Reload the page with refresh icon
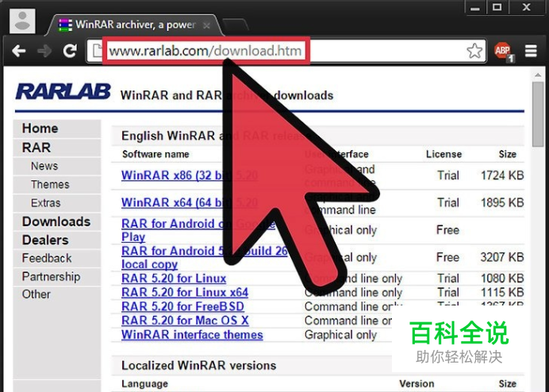Viewport: 549px width, 392px height. point(70,51)
